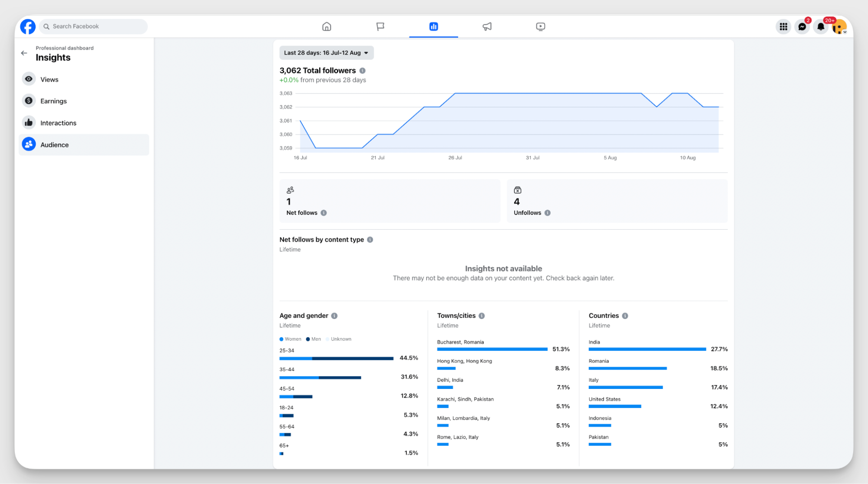This screenshot has height=484, width=868.
Task: Open the Video play tab
Action: click(540, 26)
